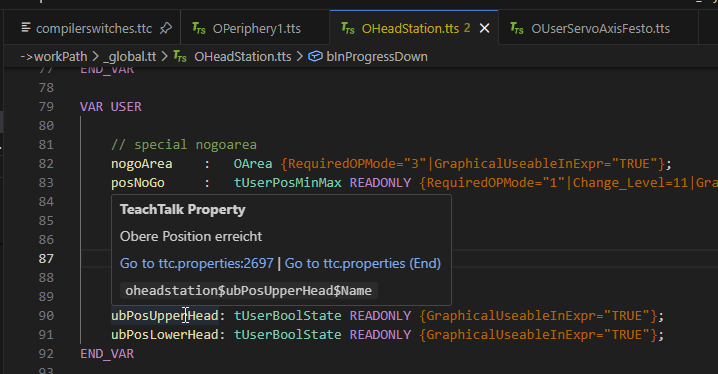Select OHeadStation.tts in the breadcrumb
This screenshot has height=374, width=718.
pos(243,57)
